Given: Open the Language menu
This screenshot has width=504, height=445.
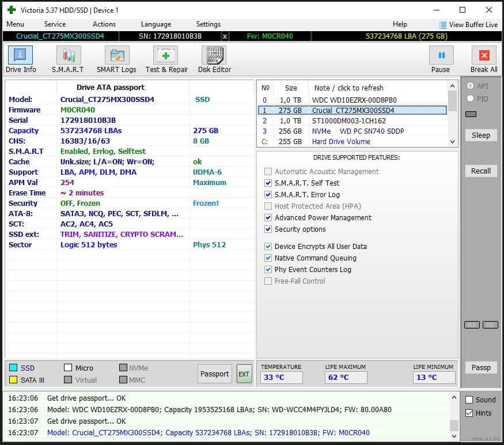Looking at the screenshot, I should pos(156,24).
